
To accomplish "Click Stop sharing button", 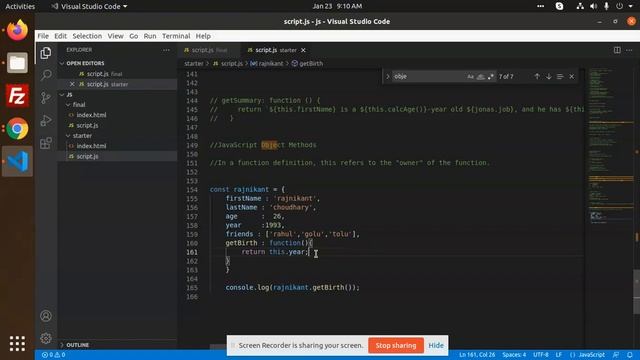I will click(396, 345).
